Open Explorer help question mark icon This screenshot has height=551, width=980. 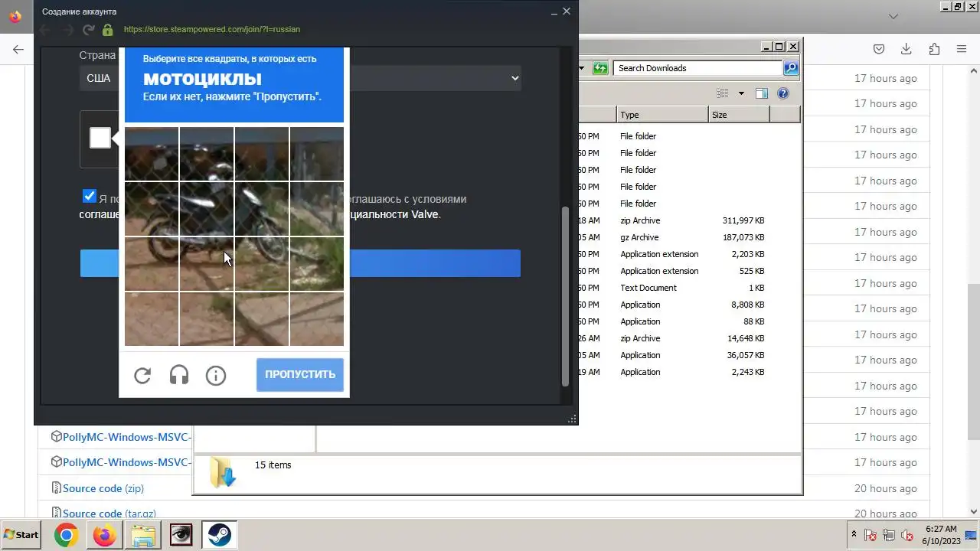coord(783,93)
